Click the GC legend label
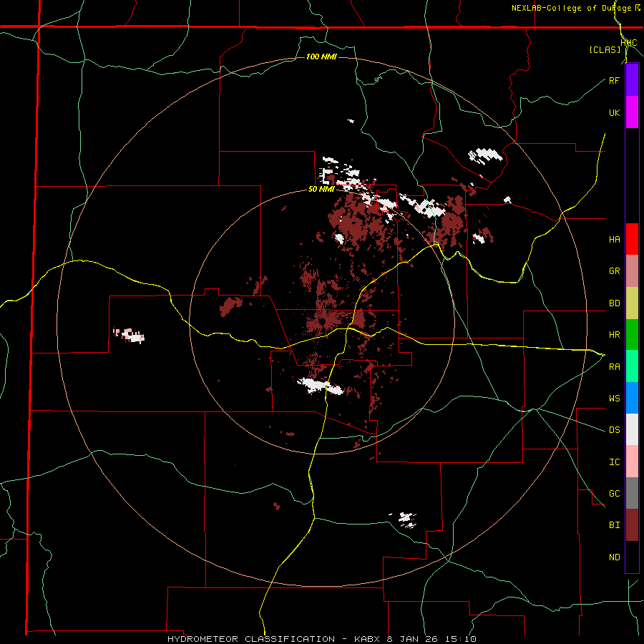The height and width of the screenshot is (644, 644). (x=614, y=494)
